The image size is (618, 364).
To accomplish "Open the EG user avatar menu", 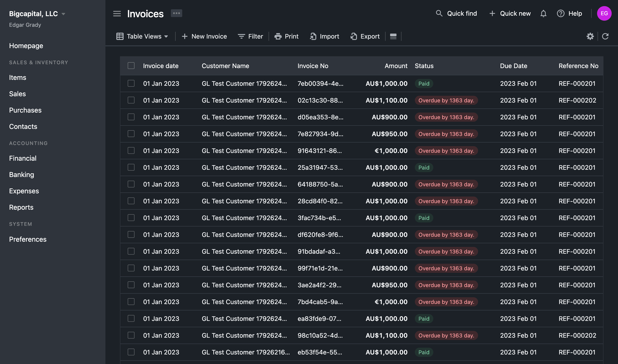I will pos(604,13).
